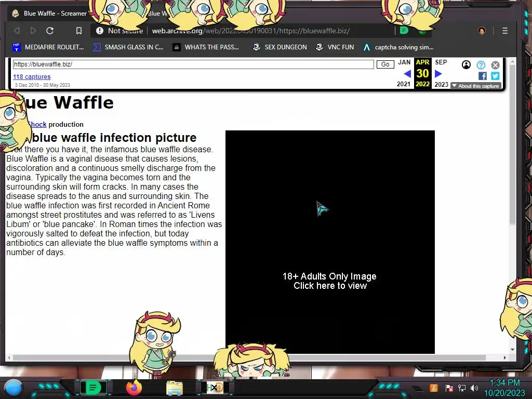Image resolution: width=532 pixels, height=399 pixels.
Task: Open Wayback user account icon
Action: pos(466,65)
